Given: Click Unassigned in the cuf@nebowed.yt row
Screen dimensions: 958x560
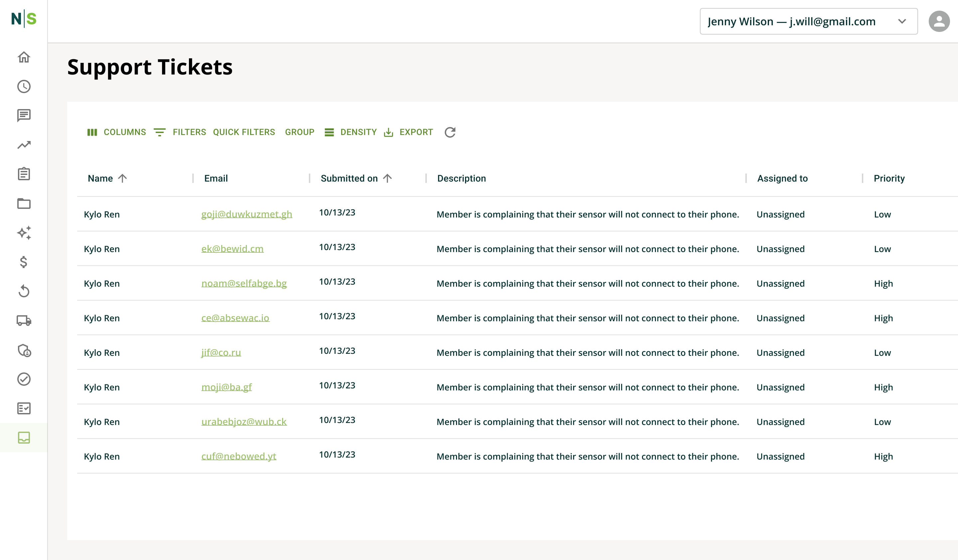Looking at the screenshot, I should 780,456.
